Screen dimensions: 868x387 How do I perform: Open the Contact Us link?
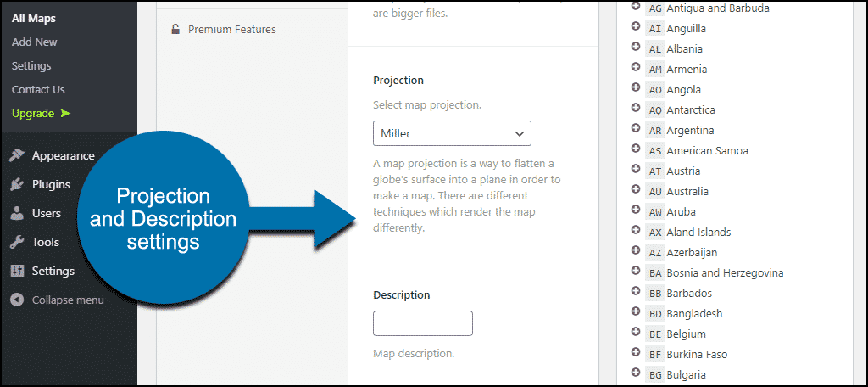(x=38, y=90)
